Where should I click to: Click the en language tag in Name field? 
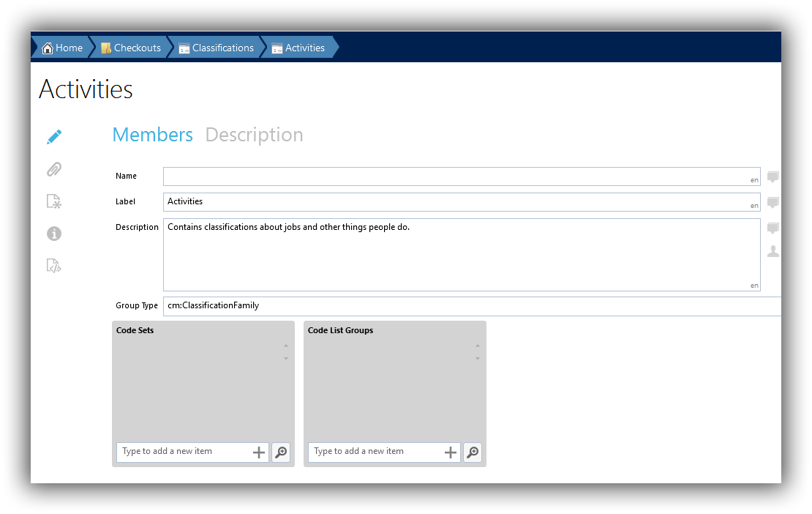click(754, 180)
